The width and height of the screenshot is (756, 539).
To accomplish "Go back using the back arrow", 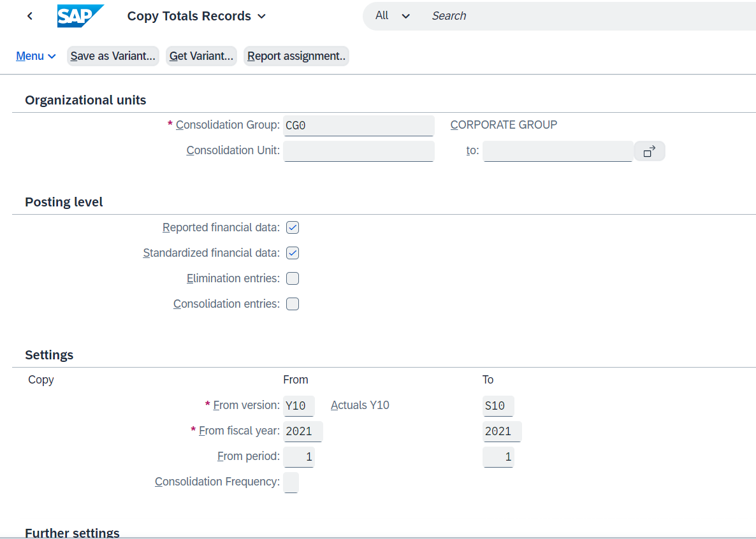I will click(x=30, y=16).
